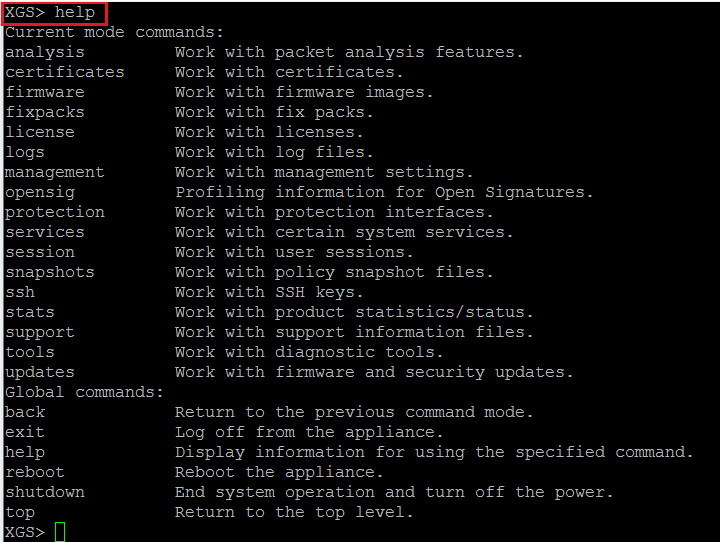Click the 'fixpacks' command entry
The image size is (720, 542).
click(45, 112)
